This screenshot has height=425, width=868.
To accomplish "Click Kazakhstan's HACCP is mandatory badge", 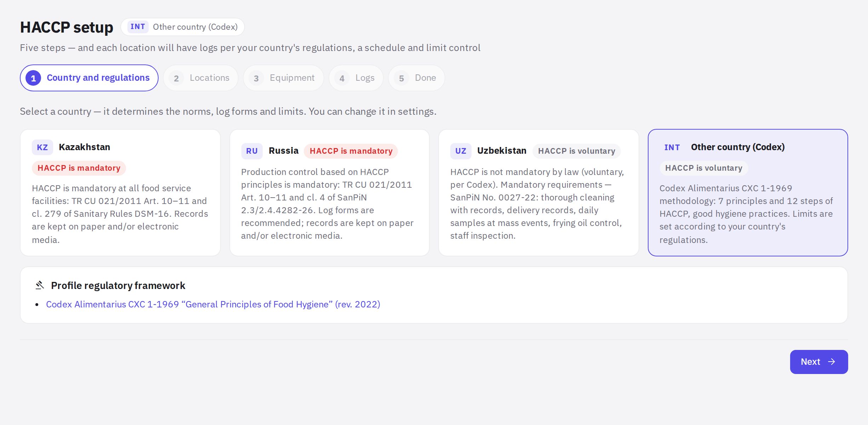I will point(79,168).
